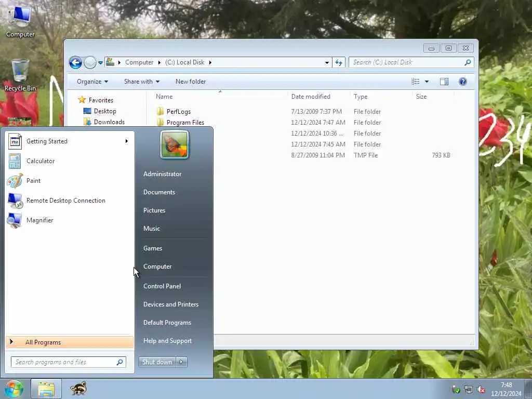Click the search magnifier icon
Viewport: 532px width, 399px height.
tap(468, 62)
